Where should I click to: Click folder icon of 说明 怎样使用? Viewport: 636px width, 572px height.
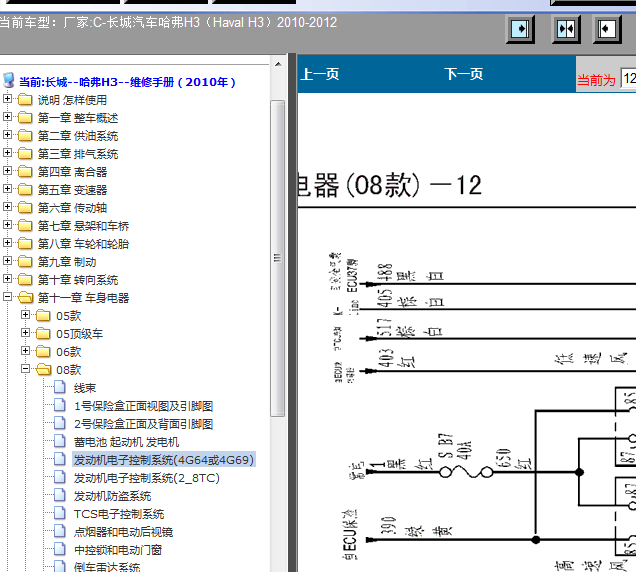[x=25, y=99]
